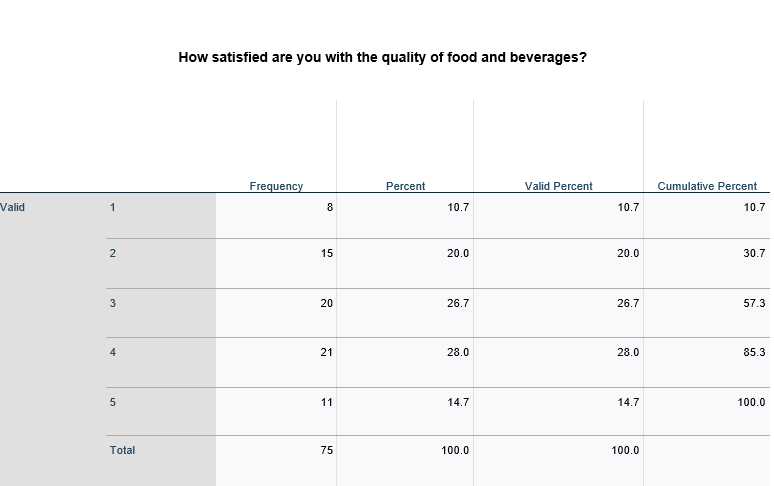Select the Percent column header
774x486 pixels.
(x=405, y=186)
